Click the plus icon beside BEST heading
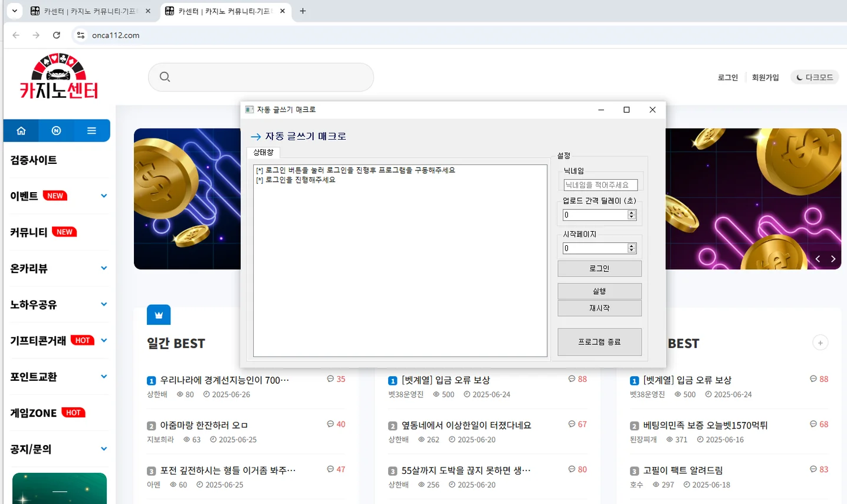The height and width of the screenshot is (504, 847). point(820,342)
